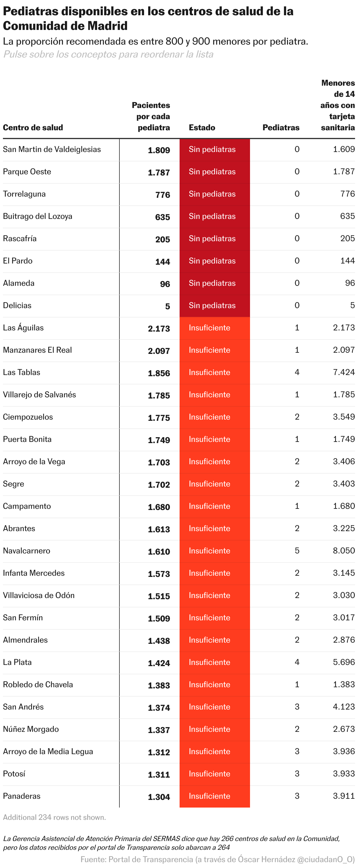
Task: Select the Ciempozuelos health center name
Action: [28, 417]
